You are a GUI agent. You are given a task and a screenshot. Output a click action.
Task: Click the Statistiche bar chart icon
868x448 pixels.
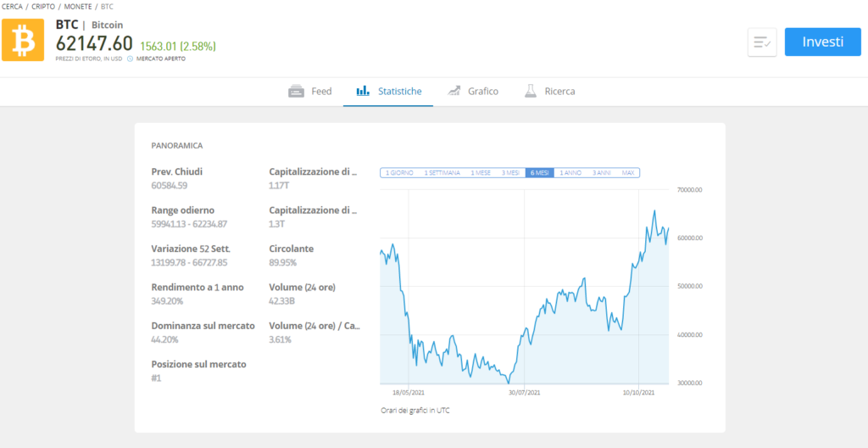pos(363,91)
